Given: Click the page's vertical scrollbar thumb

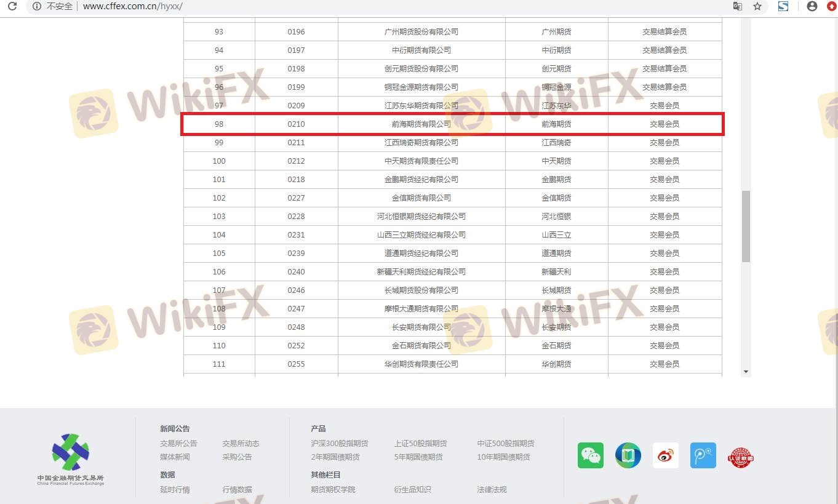Looking at the screenshot, I should (x=746, y=226).
